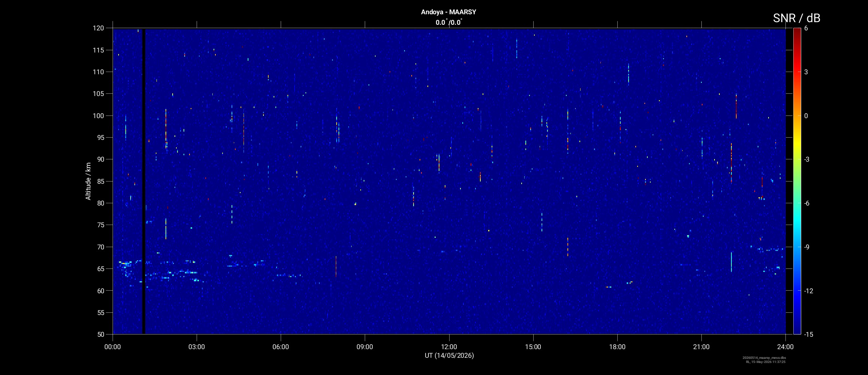Click the '21:00' time tick label
The height and width of the screenshot is (375, 868).
pyautogui.click(x=701, y=347)
